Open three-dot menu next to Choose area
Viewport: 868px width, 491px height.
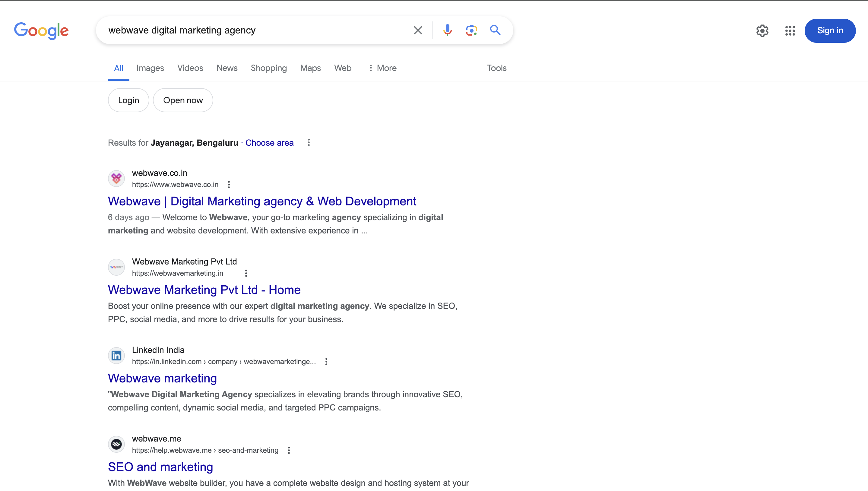[x=309, y=143]
